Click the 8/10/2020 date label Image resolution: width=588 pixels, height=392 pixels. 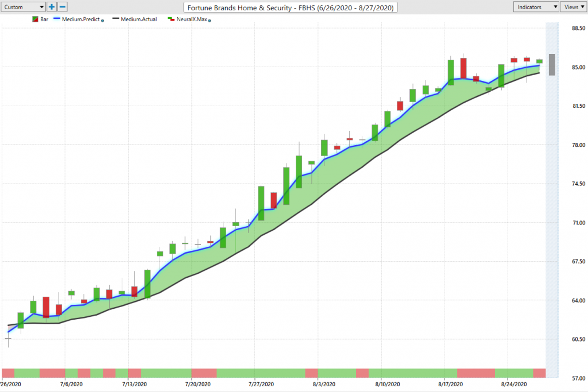click(388, 384)
